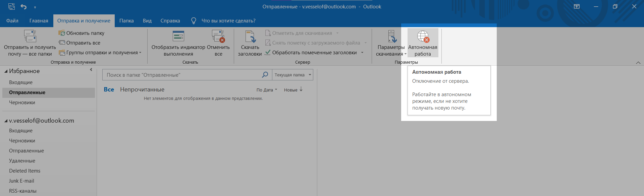644x196 pixels.
Task: Open the Справка ribbon tab
Action: (x=170, y=21)
